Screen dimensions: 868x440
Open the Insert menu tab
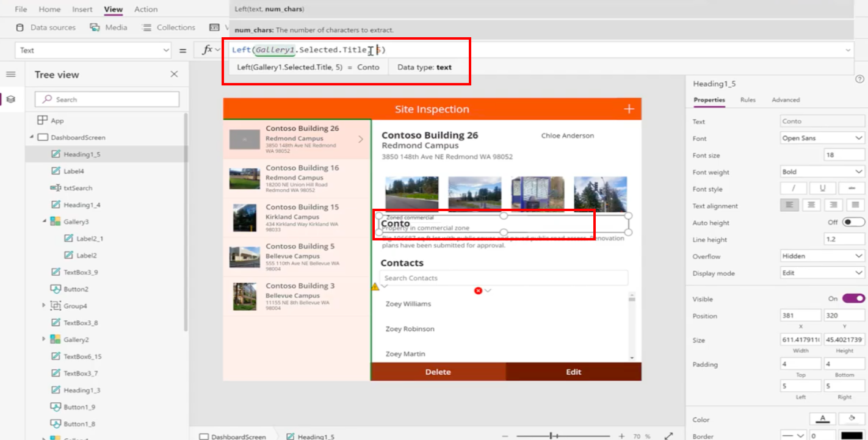(82, 9)
